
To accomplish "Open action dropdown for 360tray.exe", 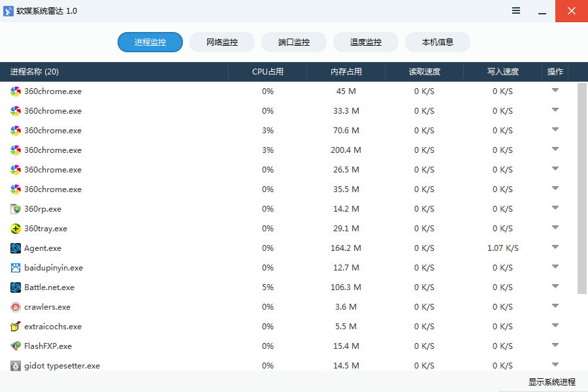I will [x=555, y=227].
